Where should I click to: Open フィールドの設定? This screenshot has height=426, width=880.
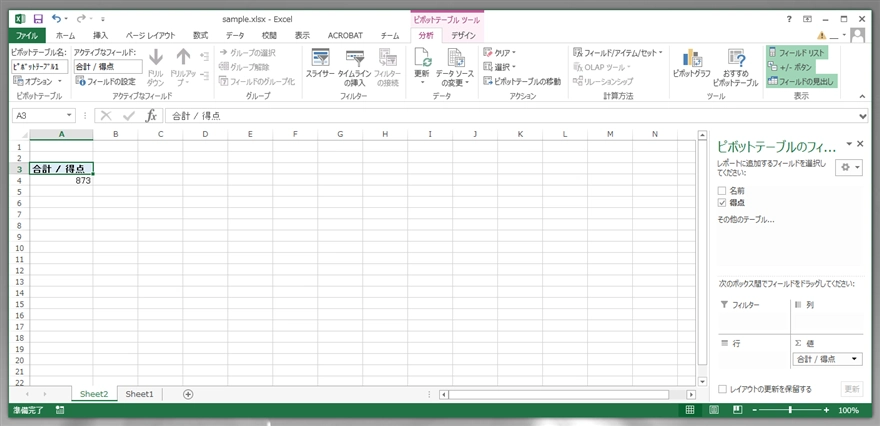[106, 81]
